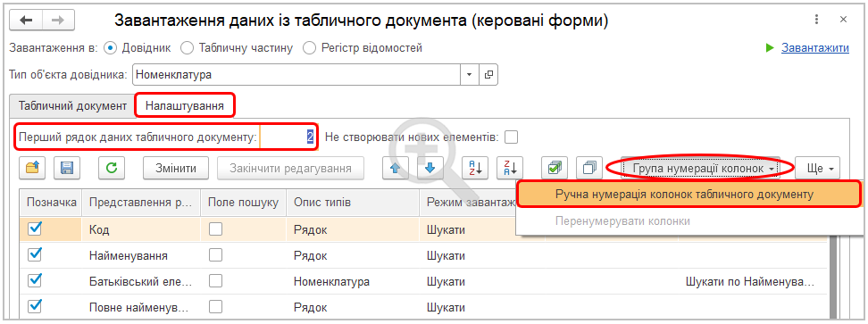
Task: Click the Перший рядок даних input field
Action: (288, 137)
